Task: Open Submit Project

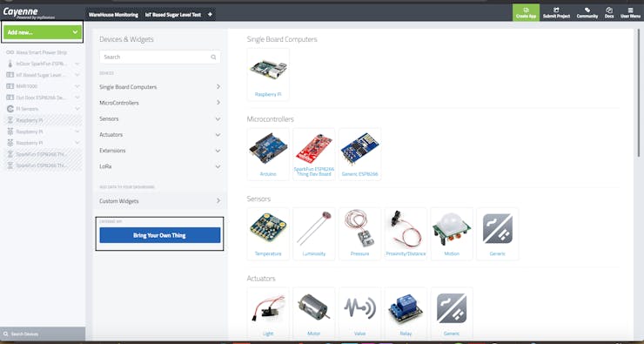Action: coord(556,13)
